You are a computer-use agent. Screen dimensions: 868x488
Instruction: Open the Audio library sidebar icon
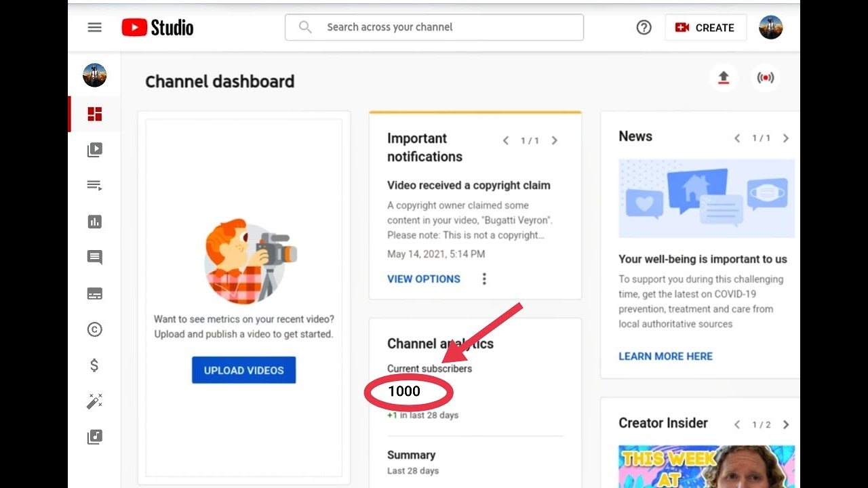coord(95,437)
